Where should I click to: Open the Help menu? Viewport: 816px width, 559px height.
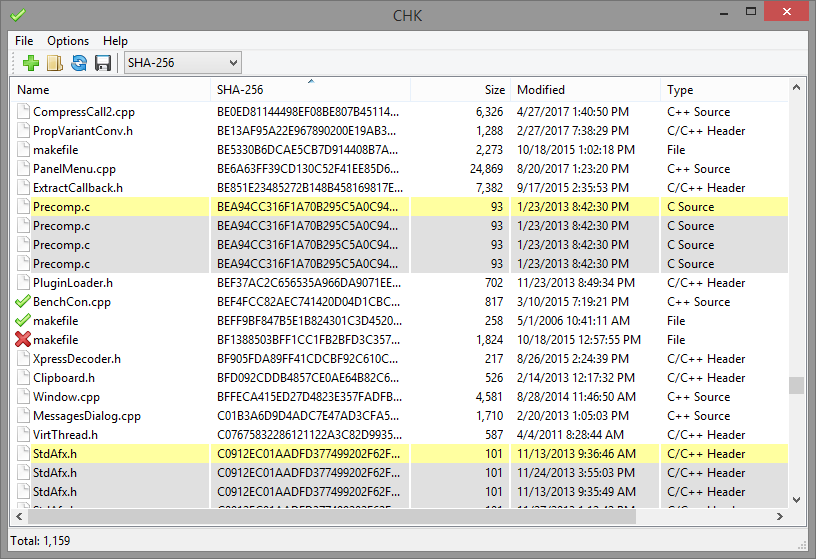[115, 41]
